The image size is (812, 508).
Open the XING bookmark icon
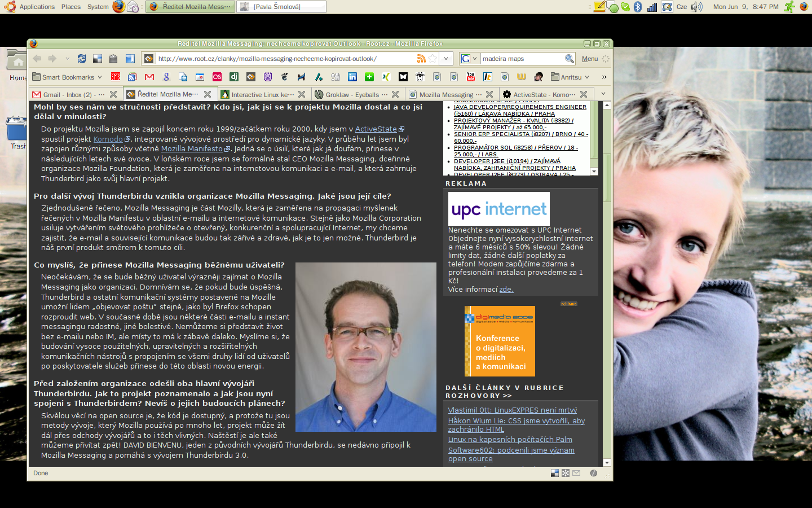pos(386,77)
